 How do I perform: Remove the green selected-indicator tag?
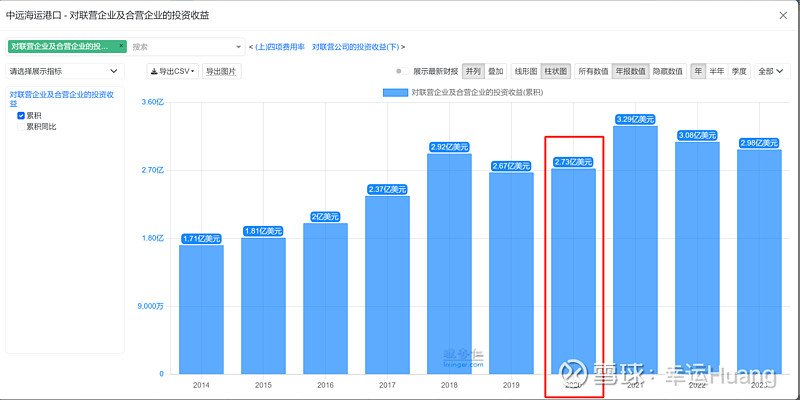click(121, 46)
